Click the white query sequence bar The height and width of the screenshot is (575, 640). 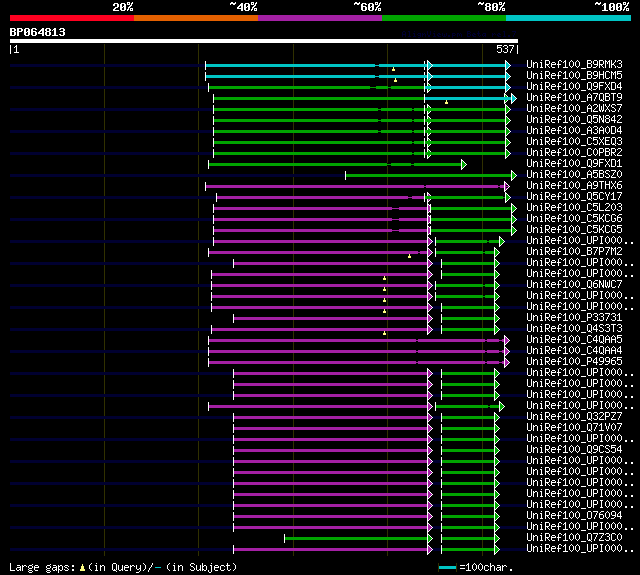tap(264, 41)
